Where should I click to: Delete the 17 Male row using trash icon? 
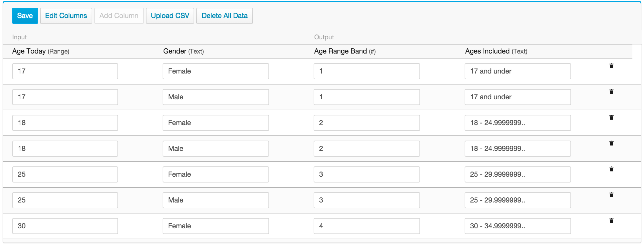click(611, 92)
